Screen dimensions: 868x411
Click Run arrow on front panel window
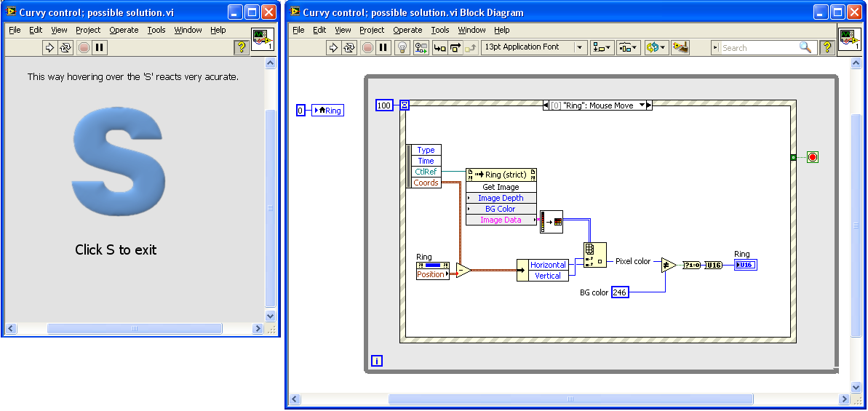click(49, 47)
